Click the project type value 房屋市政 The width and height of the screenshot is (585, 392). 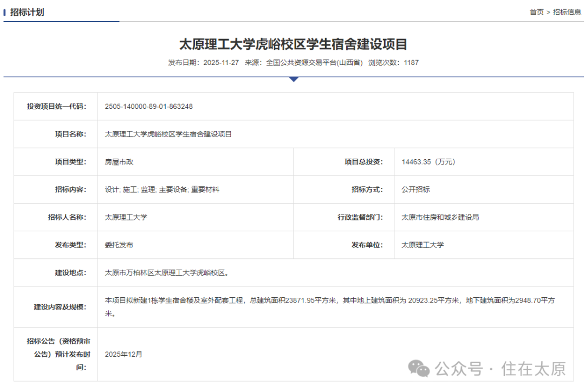(119, 161)
